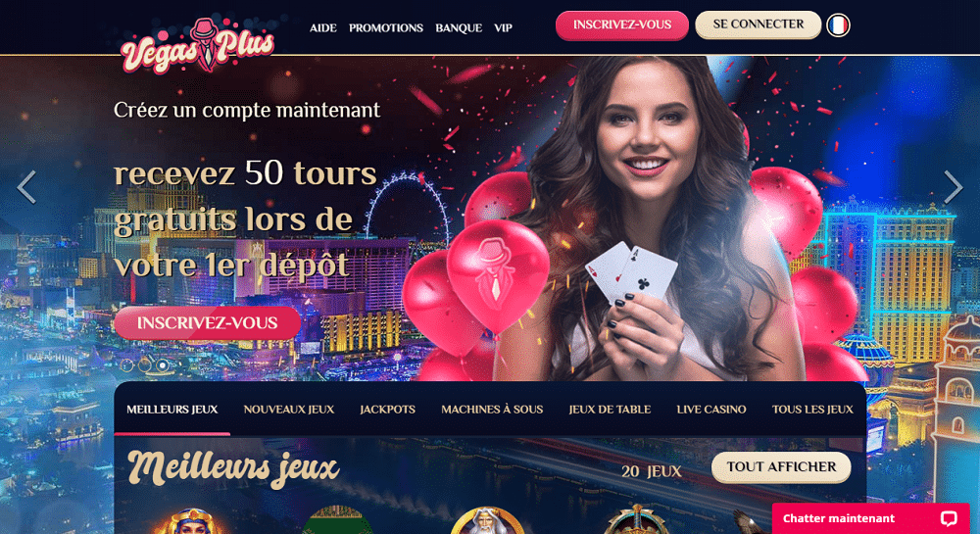Switch to the LIVE CASINO tab
This screenshot has width=980, height=534.
(711, 410)
